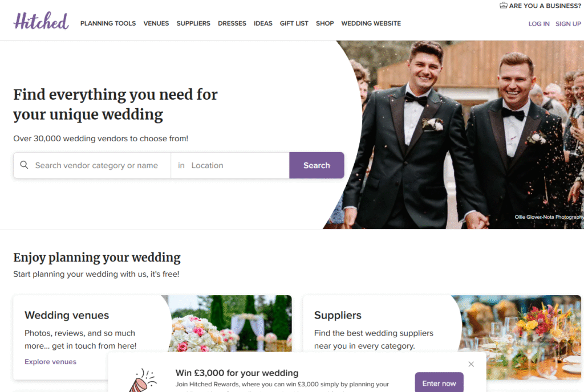Click the purple Search button
This screenshot has height=392, width=584.
[317, 165]
